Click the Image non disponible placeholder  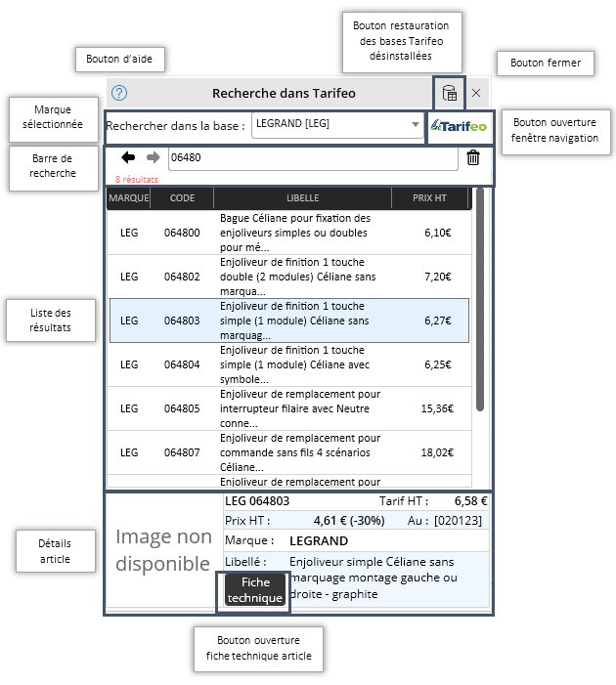163,550
